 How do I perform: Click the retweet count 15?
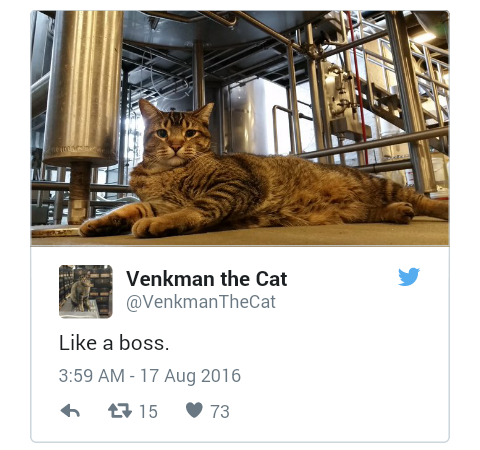[x=148, y=411]
